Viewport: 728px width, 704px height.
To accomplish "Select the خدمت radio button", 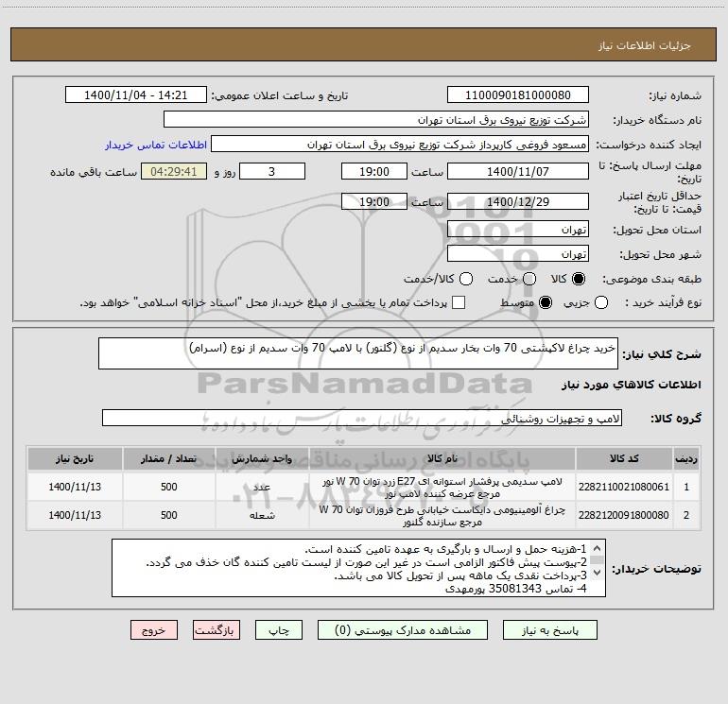I will tap(529, 279).
